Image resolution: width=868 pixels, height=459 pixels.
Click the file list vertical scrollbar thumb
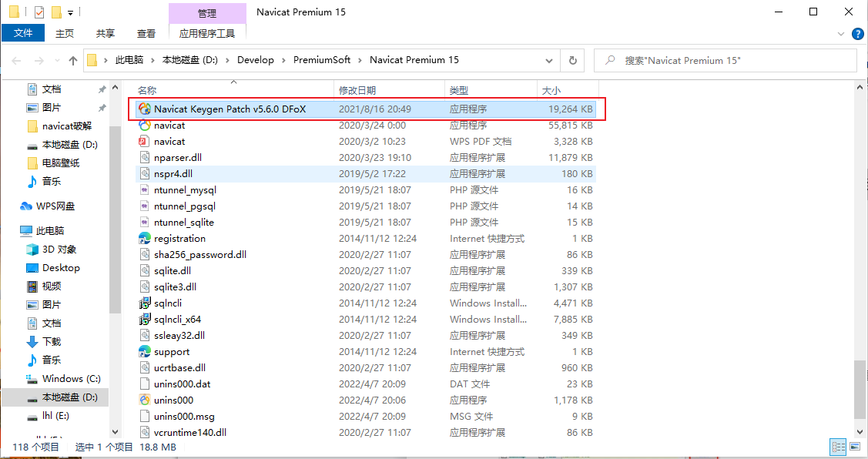coord(860,391)
